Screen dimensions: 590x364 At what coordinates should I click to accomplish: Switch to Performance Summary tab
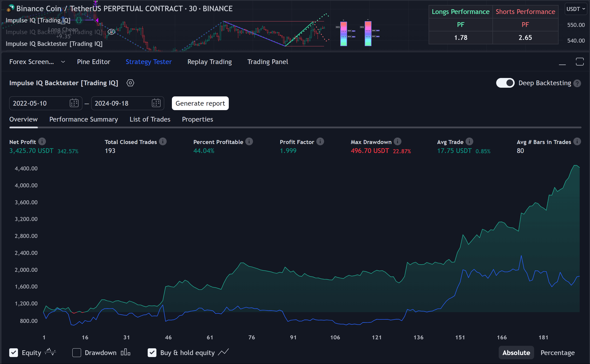84,119
